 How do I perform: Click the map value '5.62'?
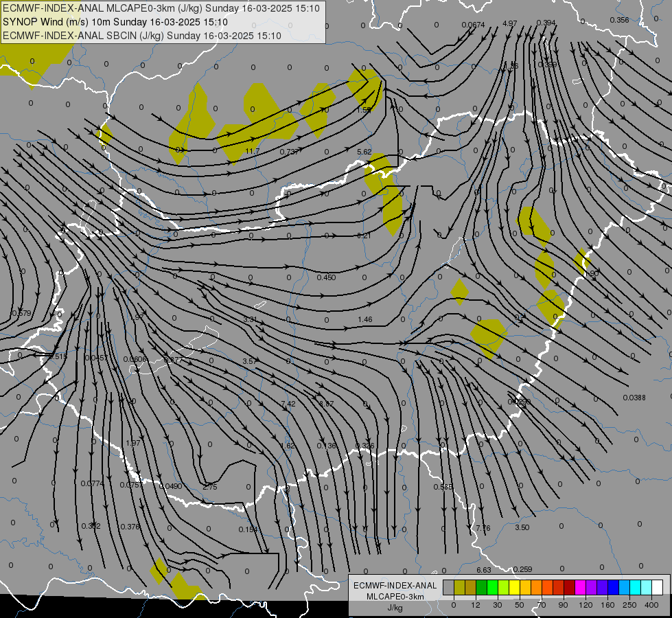364,152
